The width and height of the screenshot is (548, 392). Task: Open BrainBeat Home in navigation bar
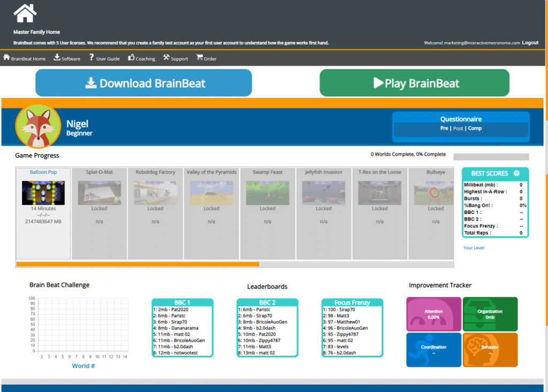point(25,58)
